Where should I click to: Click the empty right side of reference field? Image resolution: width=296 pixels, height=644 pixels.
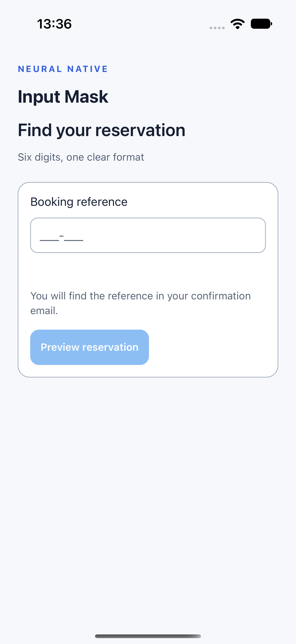175,235
